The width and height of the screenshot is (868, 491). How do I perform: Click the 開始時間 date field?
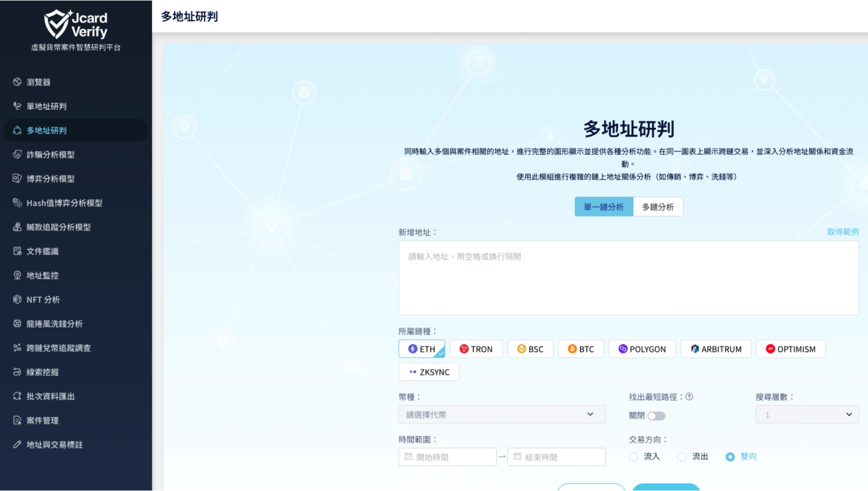pyautogui.click(x=448, y=457)
